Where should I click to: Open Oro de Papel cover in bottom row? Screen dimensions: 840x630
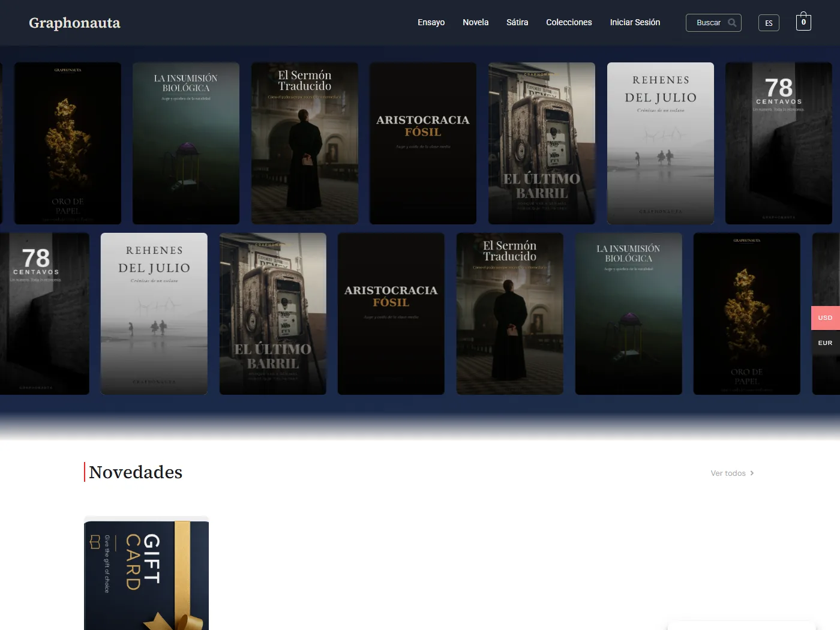point(747,314)
